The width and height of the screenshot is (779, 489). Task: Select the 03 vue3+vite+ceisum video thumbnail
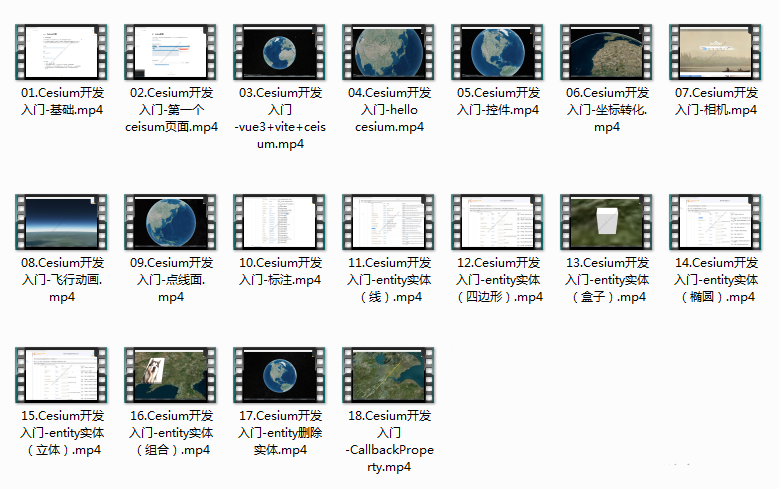tap(280, 52)
